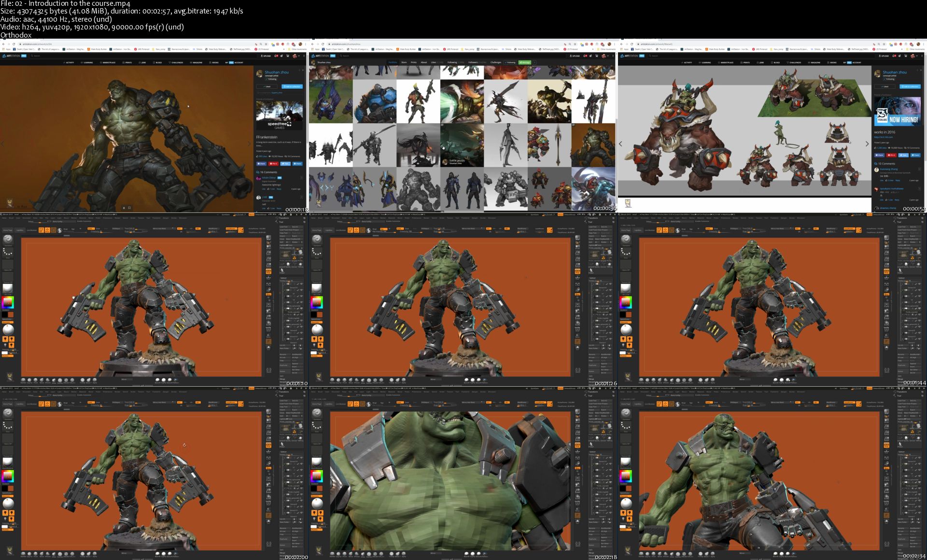Image resolution: width=927 pixels, height=560 pixels.
Task: Click the lazy mouse target icon in 00:01:10 ZBrush toolbar
Action: 240,230
